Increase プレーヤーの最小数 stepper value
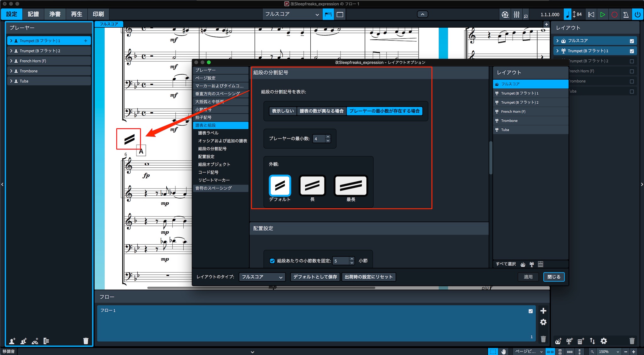This screenshot has height=355, width=644. (328, 137)
